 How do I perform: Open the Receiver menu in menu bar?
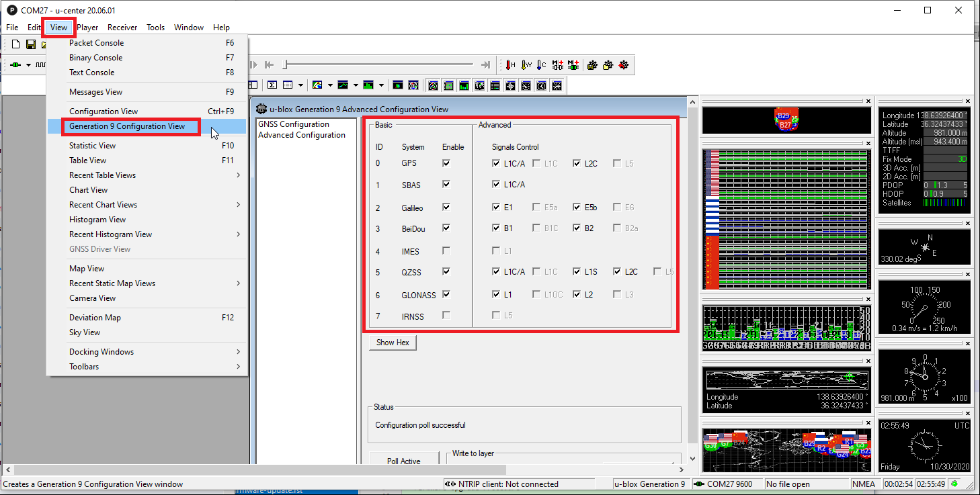pyautogui.click(x=122, y=28)
